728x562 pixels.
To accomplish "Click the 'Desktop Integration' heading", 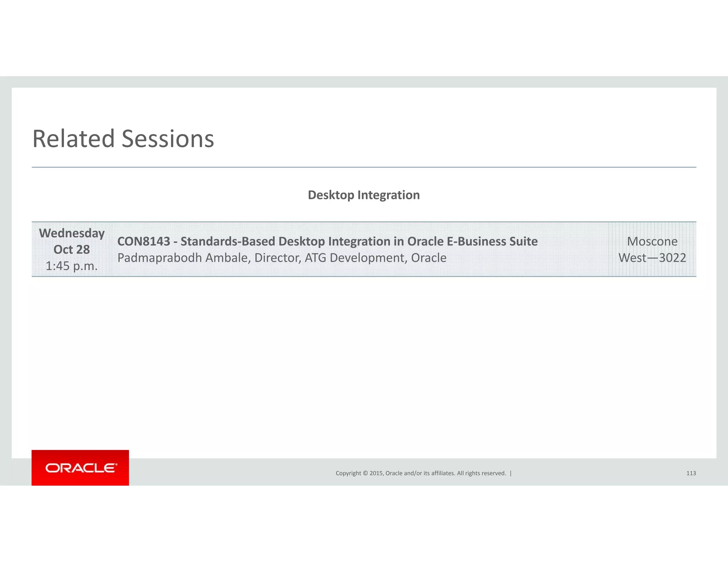I will 364,195.
